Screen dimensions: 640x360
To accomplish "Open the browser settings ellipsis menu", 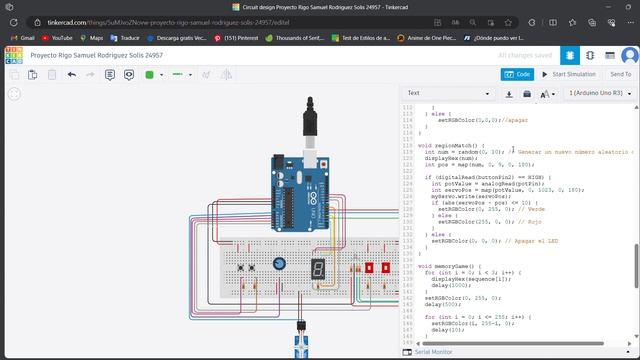I will tap(631, 23).
